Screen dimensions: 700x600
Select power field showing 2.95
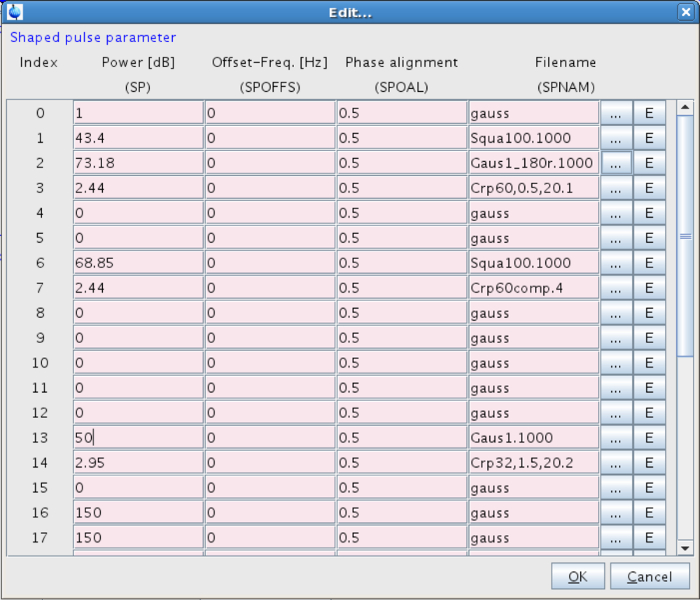coord(138,463)
